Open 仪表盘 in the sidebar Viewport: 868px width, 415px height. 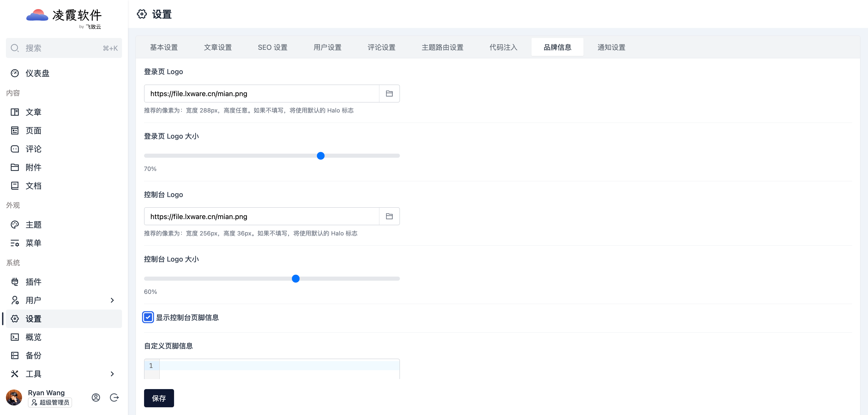click(x=64, y=73)
